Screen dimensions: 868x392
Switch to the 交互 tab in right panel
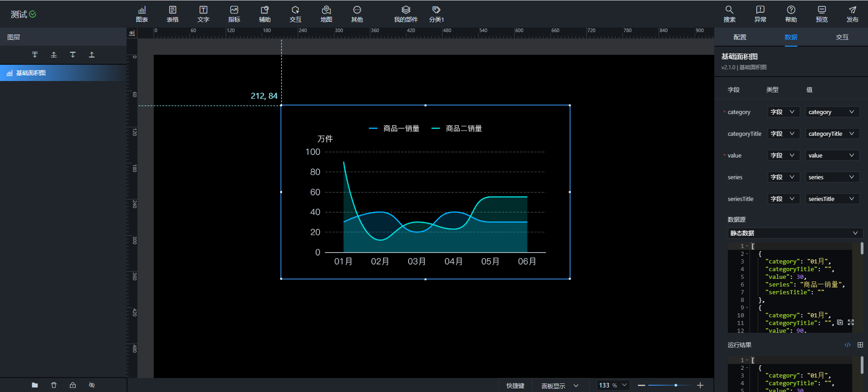tap(842, 37)
